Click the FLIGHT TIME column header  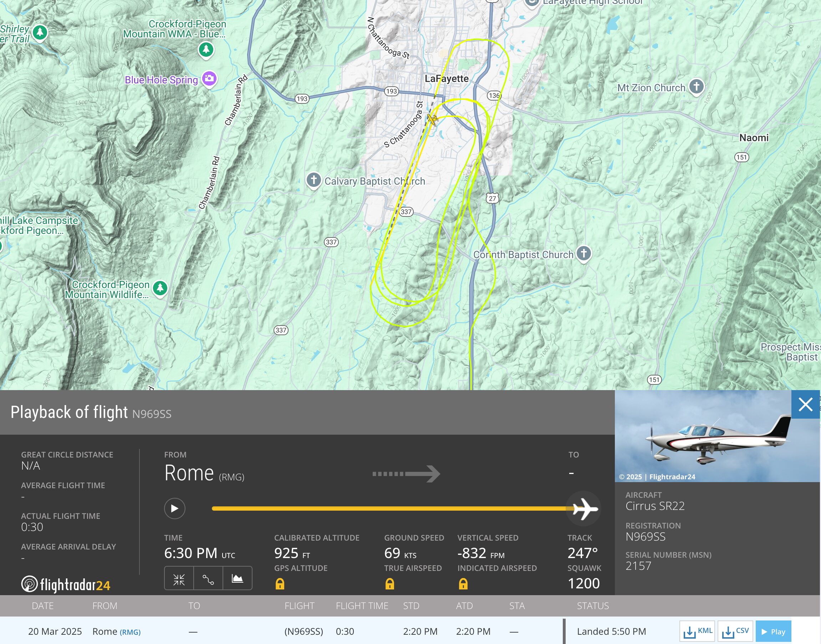(362, 605)
